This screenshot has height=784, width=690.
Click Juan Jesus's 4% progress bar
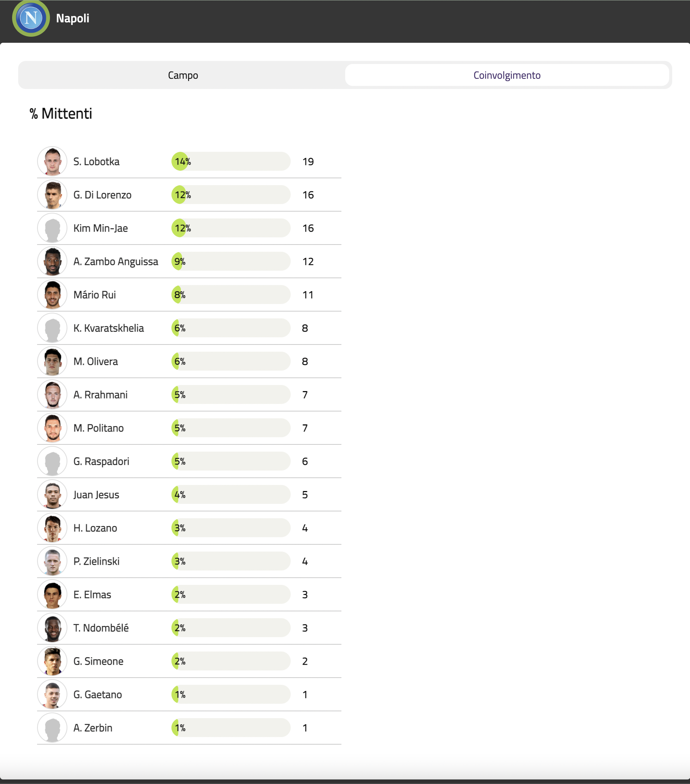pyautogui.click(x=231, y=495)
